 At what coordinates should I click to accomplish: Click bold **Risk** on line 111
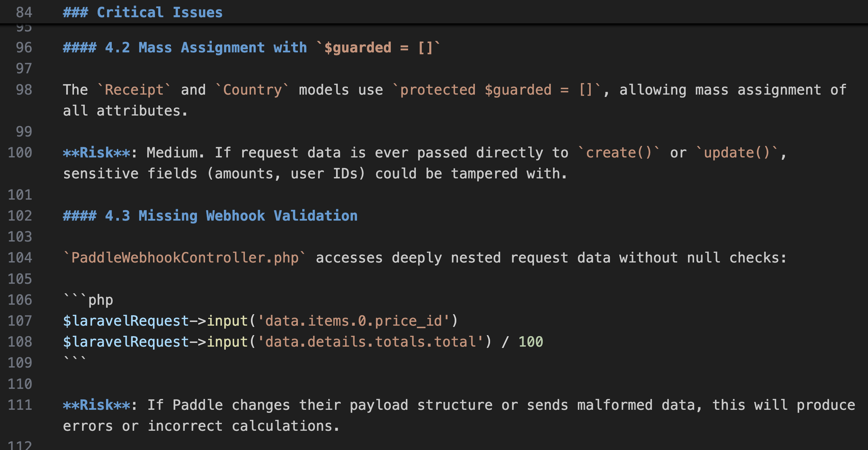96,405
